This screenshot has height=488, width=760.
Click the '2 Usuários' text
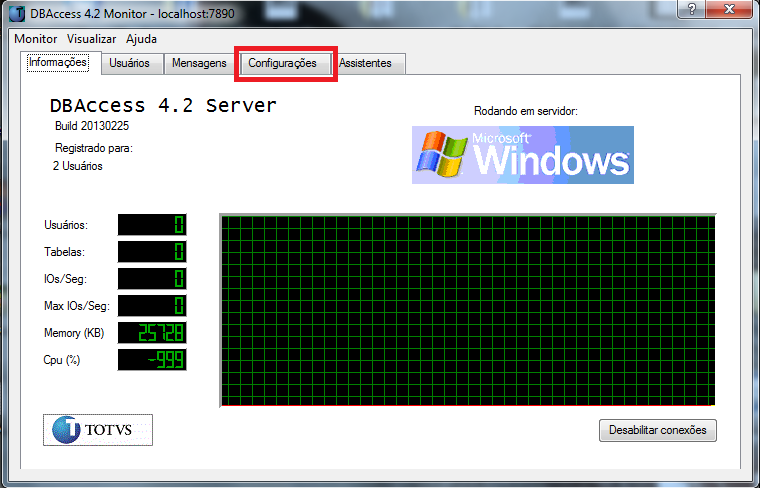click(x=78, y=166)
